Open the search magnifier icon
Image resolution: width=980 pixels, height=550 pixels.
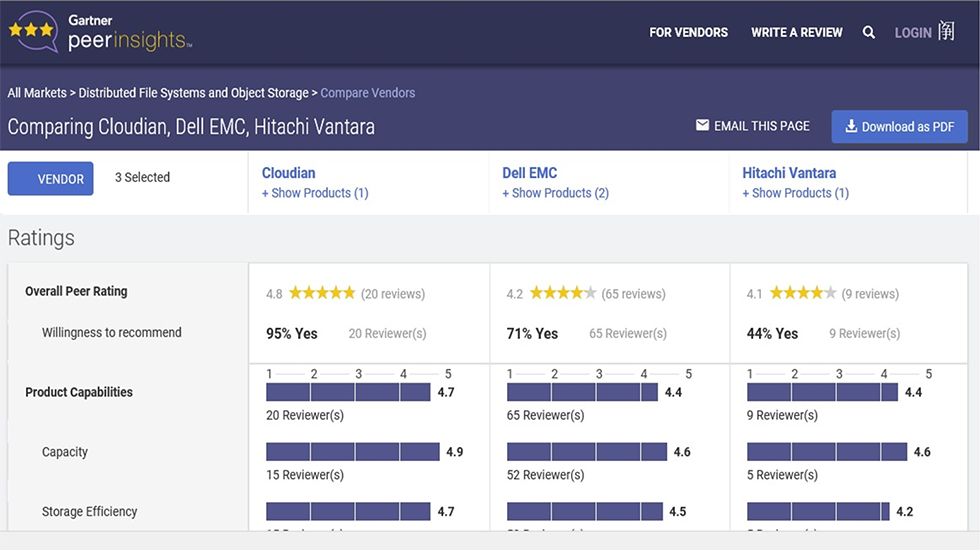click(x=869, y=32)
